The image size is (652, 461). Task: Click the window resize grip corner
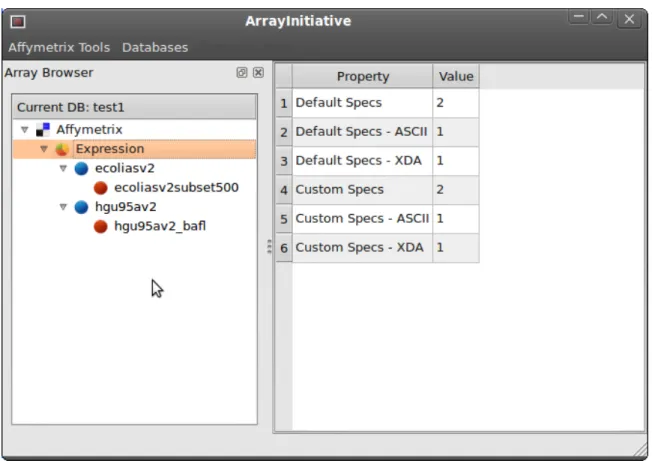(x=641, y=451)
